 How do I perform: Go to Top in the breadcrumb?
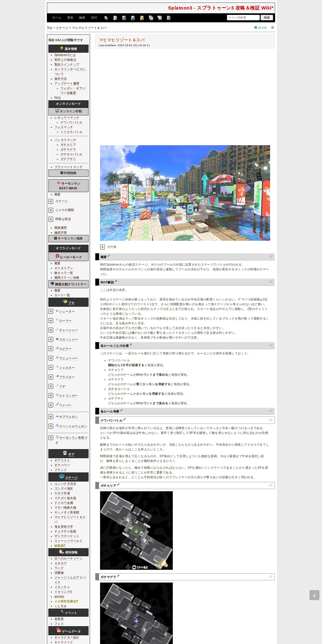coord(50,28)
